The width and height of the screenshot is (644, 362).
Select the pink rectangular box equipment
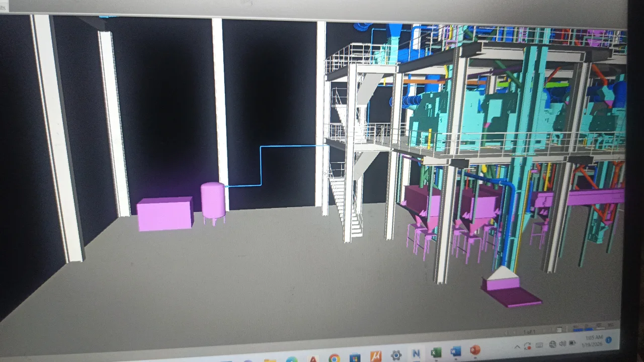[x=165, y=214]
